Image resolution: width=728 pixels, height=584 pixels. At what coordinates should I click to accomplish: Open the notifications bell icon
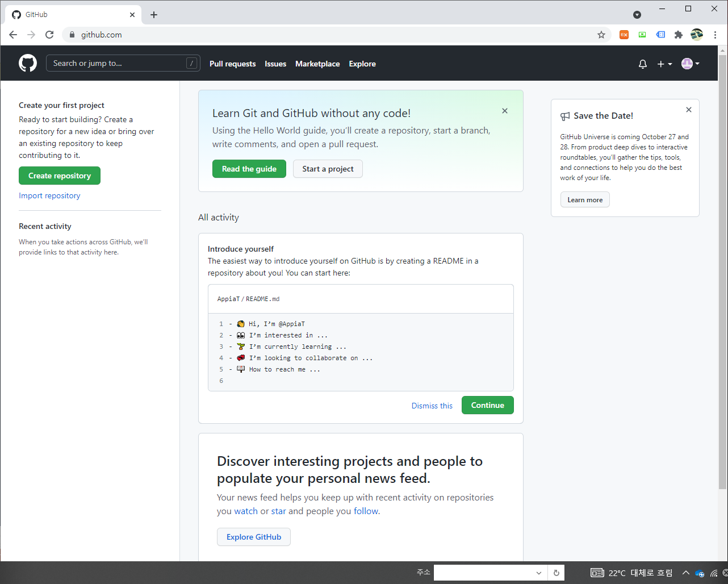click(x=643, y=64)
